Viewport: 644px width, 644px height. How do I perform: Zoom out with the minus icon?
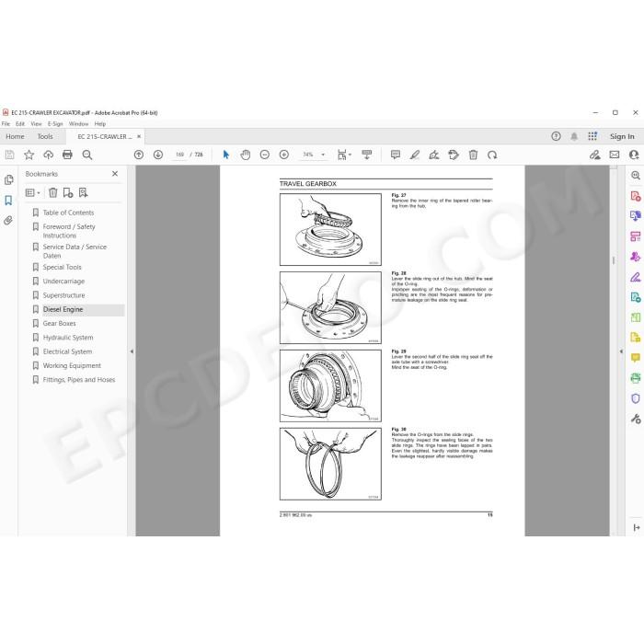pos(265,155)
